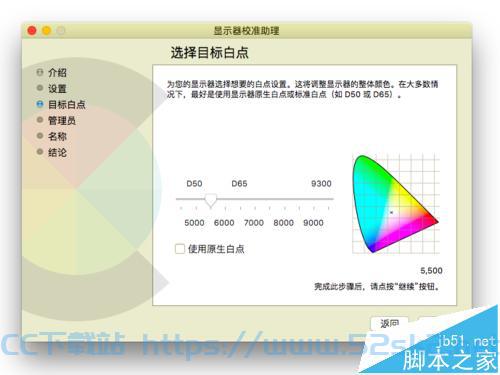Click the blue 目标白点 step indicator
The height and width of the screenshot is (375, 500).
(40, 104)
